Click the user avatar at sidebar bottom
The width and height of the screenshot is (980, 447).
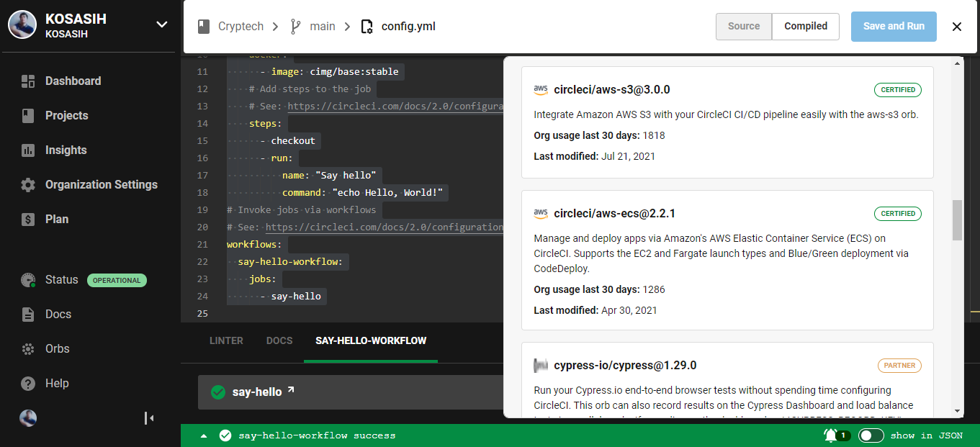pyautogui.click(x=28, y=418)
